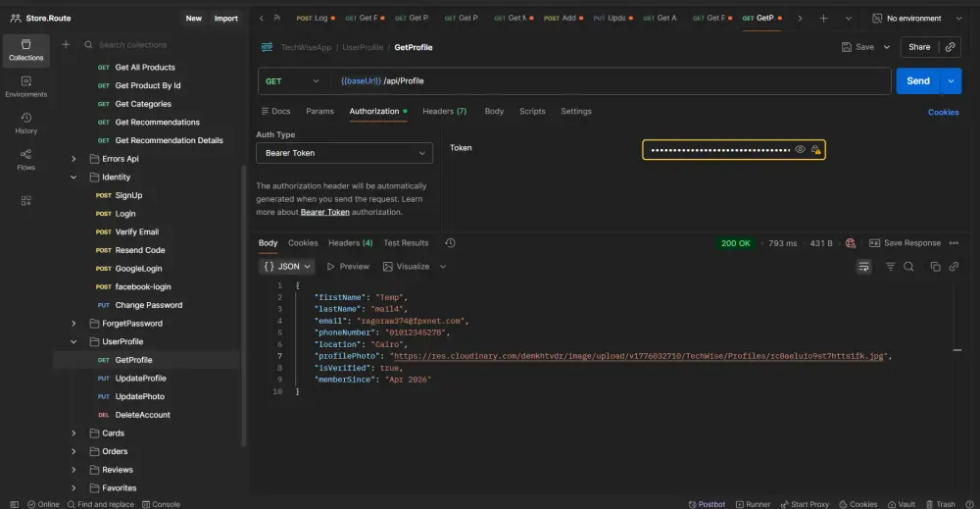980x509 pixels.
Task: Click the Share button
Action: [x=919, y=47]
